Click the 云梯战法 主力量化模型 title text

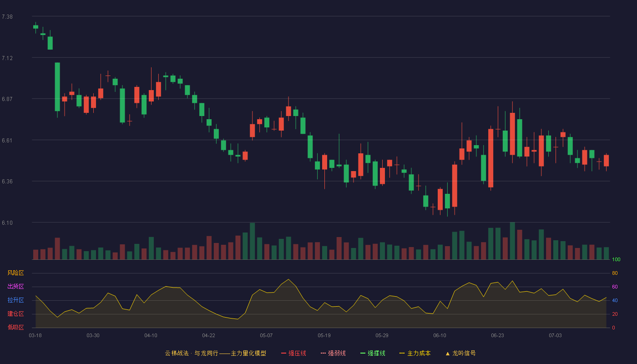215,353
